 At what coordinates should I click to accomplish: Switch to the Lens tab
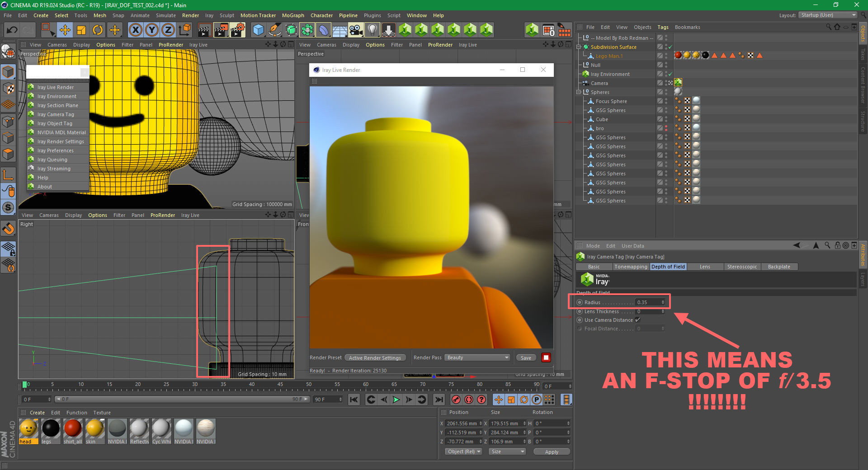[x=705, y=267]
